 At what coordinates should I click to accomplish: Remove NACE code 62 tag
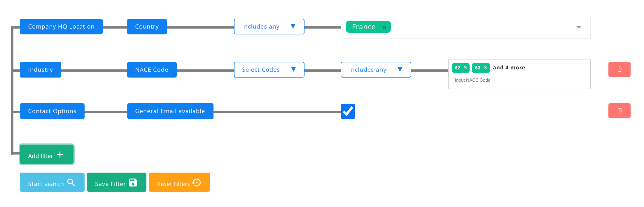tap(465, 67)
